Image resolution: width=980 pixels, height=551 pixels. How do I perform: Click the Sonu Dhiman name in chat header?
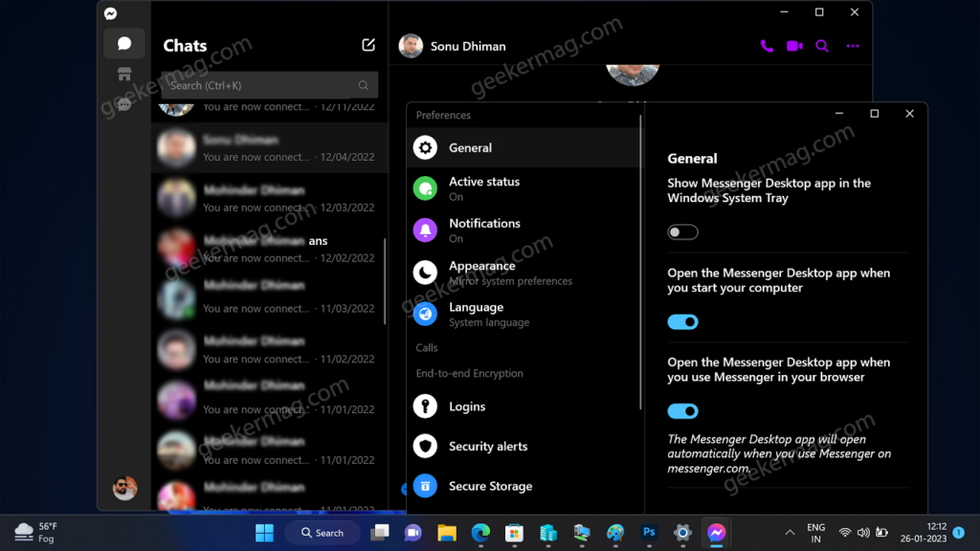tap(468, 46)
